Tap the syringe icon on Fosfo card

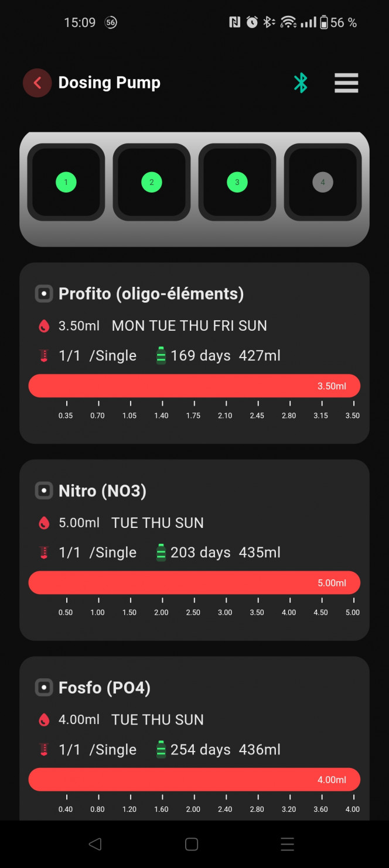tap(44, 749)
